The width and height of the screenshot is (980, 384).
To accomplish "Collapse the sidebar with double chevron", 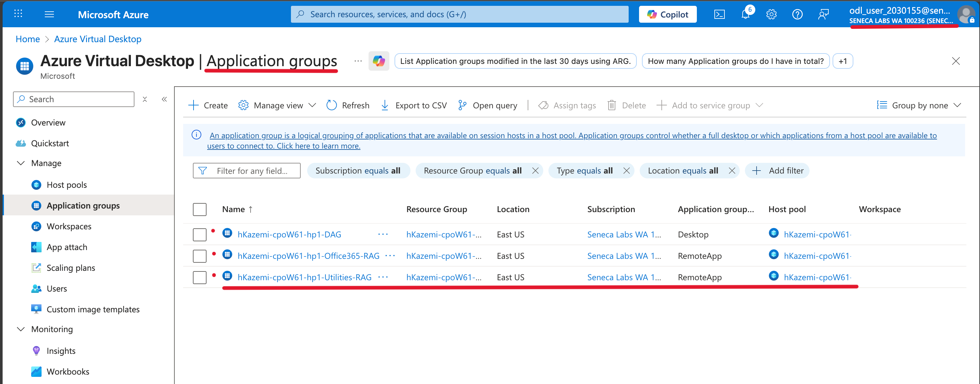I will (164, 99).
